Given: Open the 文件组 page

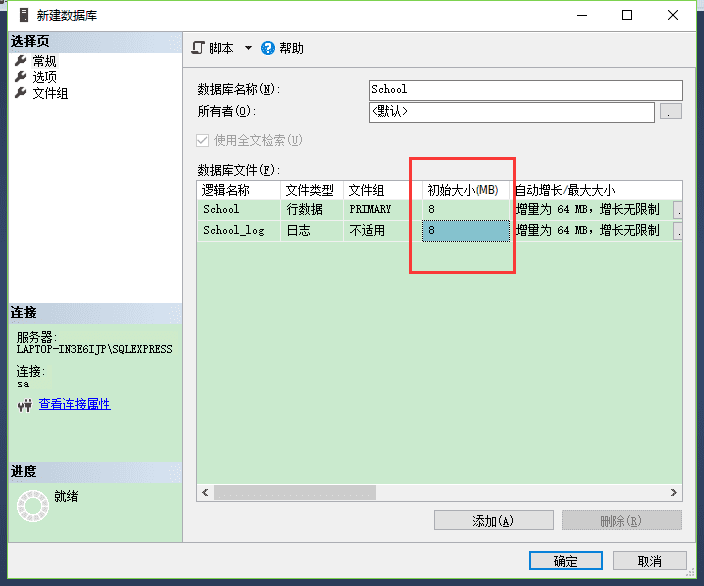Looking at the screenshot, I should pyautogui.click(x=50, y=93).
